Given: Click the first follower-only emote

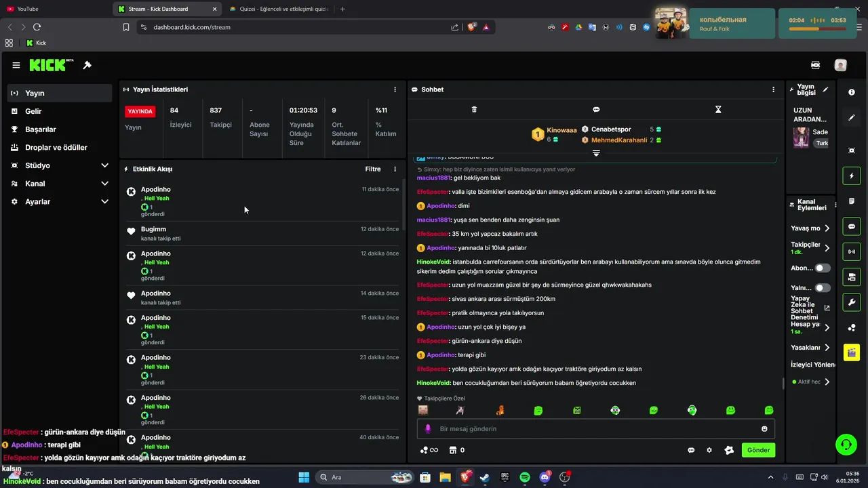Looking at the screenshot, I should coord(422,410).
